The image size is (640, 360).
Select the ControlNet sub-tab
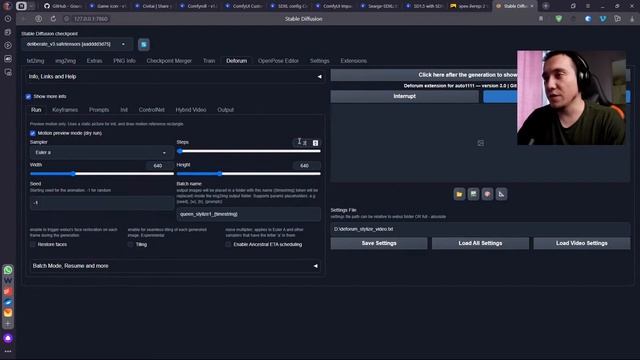151,110
